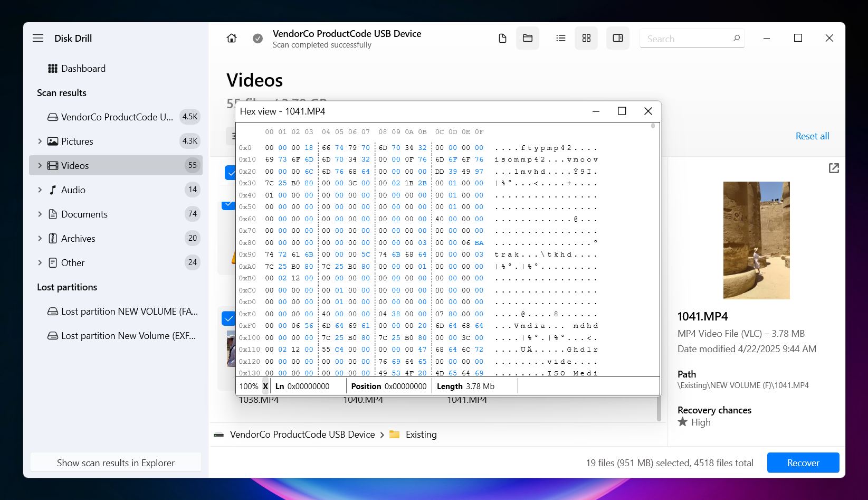The height and width of the screenshot is (500, 868).
Task: Minimize the Hex view window
Action: tap(596, 111)
